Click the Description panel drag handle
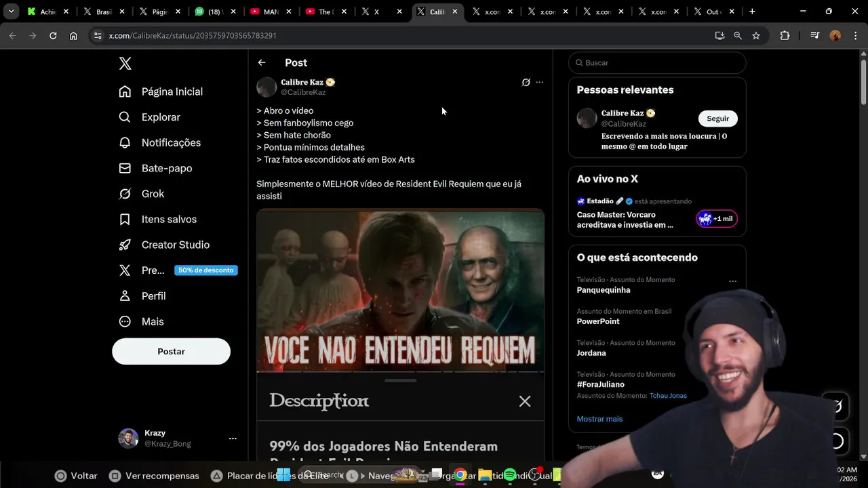This screenshot has height=488, width=868. tap(400, 380)
